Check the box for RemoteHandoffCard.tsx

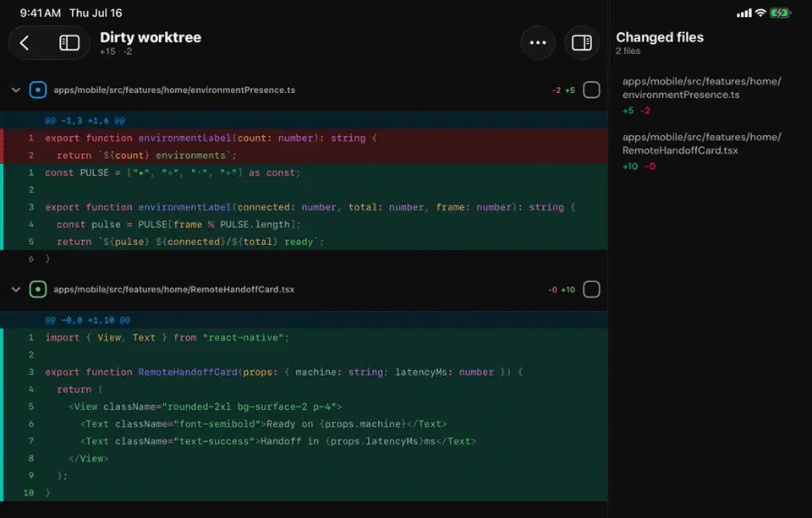pyautogui.click(x=591, y=289)
